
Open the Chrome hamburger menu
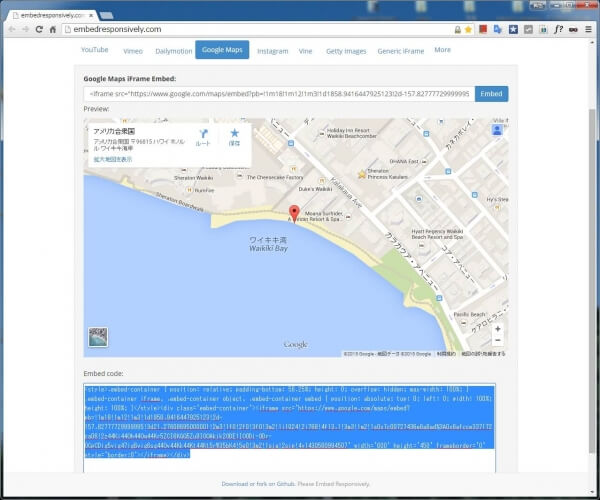click(x=590, y=30)
